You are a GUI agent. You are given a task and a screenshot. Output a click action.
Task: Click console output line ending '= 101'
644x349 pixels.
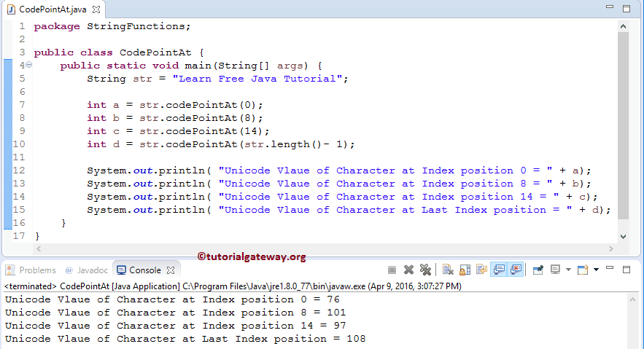pos(175,313)
